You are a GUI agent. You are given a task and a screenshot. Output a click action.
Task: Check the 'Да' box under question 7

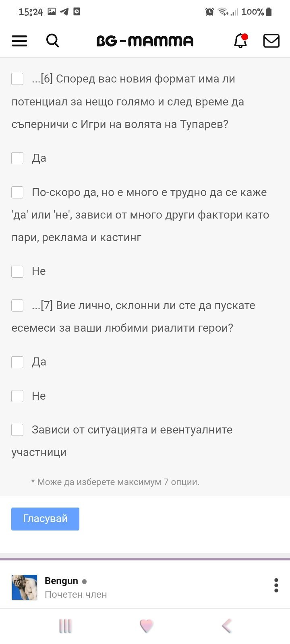[x=17, y=362]
